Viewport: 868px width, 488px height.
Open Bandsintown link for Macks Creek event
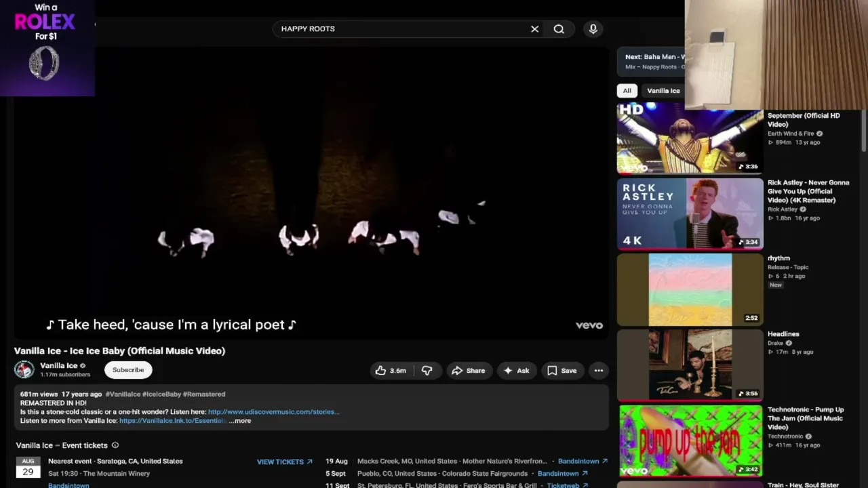coord(583,462)
